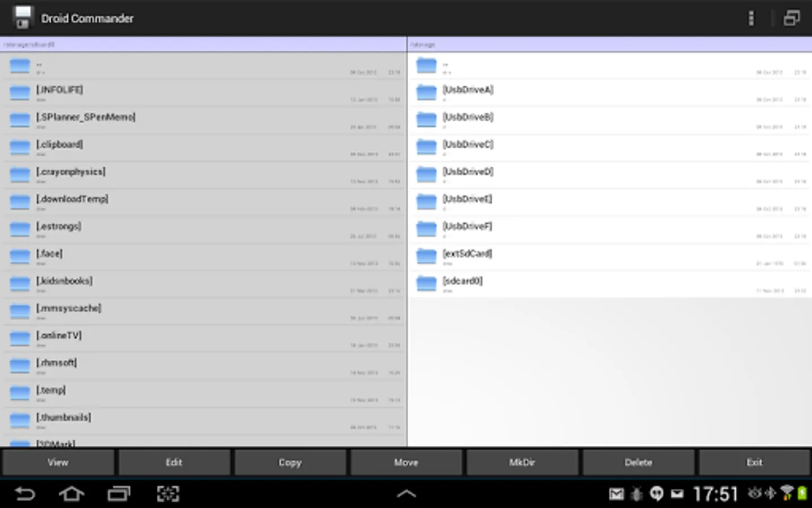Select the .estrongs folder icon
The width and height of the screenshot is (812, 508).
[x=20, y=229]
